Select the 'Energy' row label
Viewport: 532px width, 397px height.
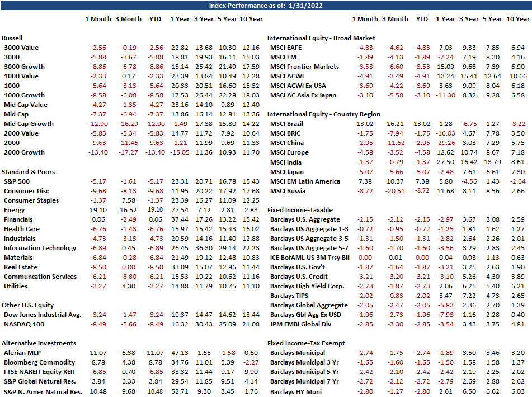pos(14,210)
